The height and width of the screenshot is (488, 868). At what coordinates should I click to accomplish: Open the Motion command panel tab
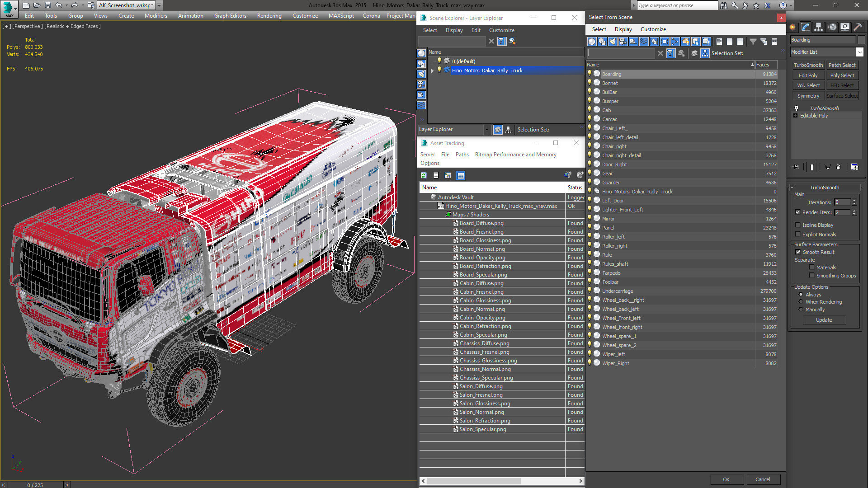point(832,27)
